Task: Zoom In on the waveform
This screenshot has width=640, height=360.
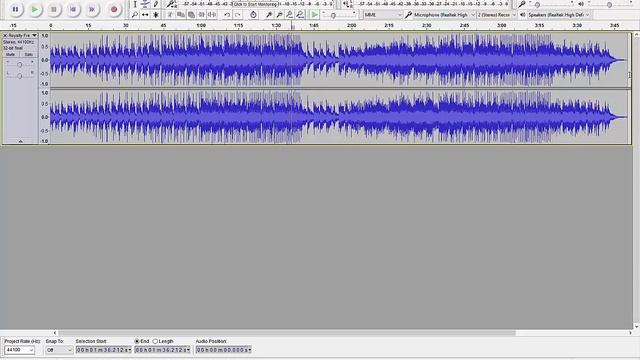Action: [269, 15]
